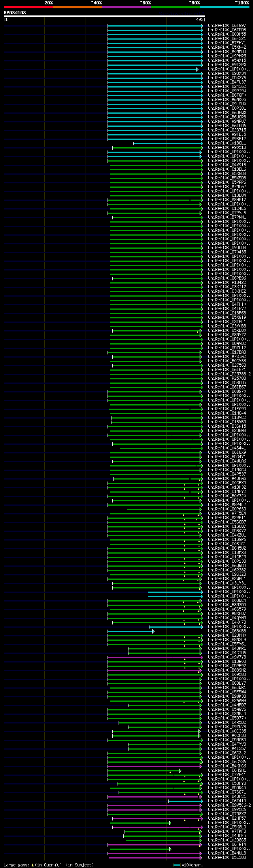Click the purple ~60% identity legend bar

click(x=126, y=7)
